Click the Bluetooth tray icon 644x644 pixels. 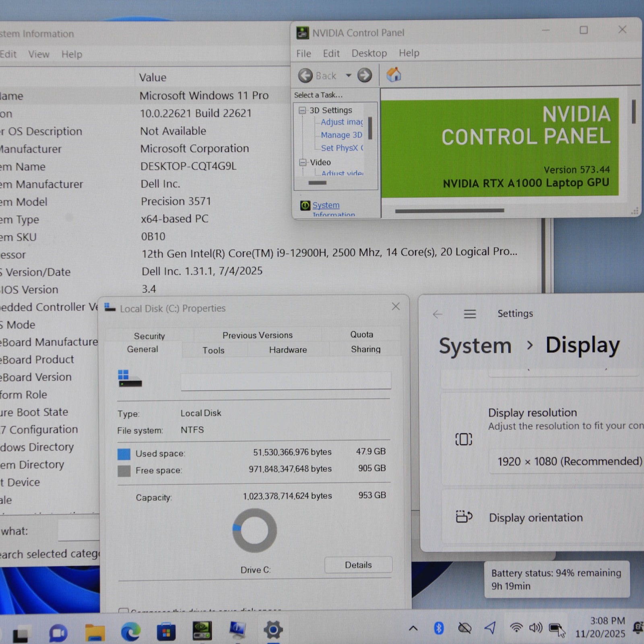(x=439, y=628)
